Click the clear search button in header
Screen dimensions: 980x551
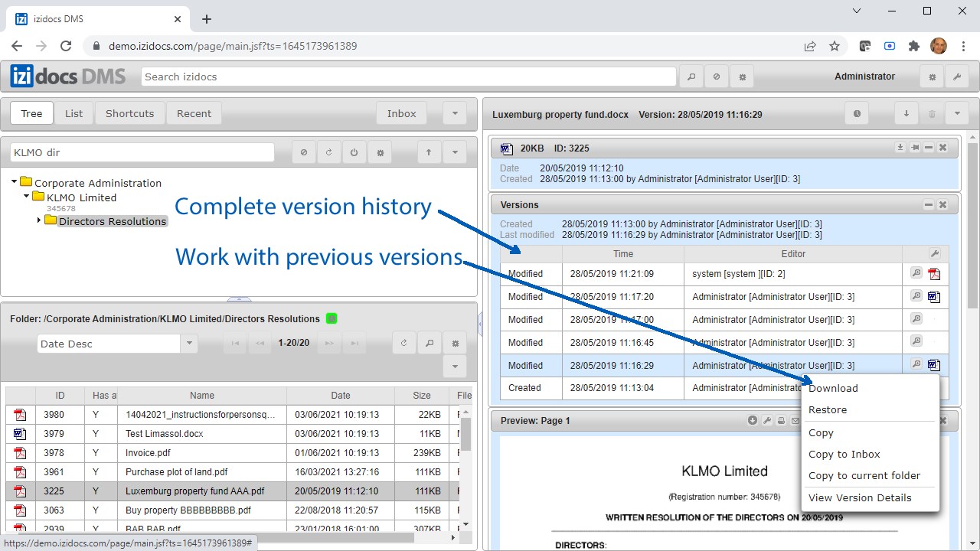(716, 77)
